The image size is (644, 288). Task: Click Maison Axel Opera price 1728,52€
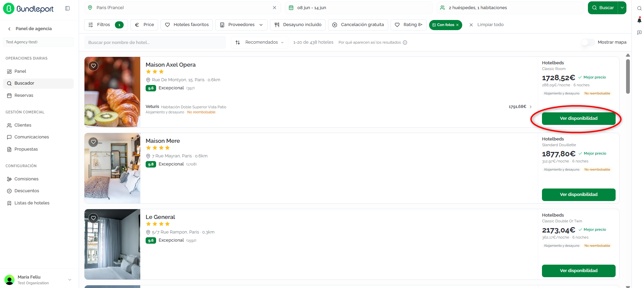click(x=559, y=78)
